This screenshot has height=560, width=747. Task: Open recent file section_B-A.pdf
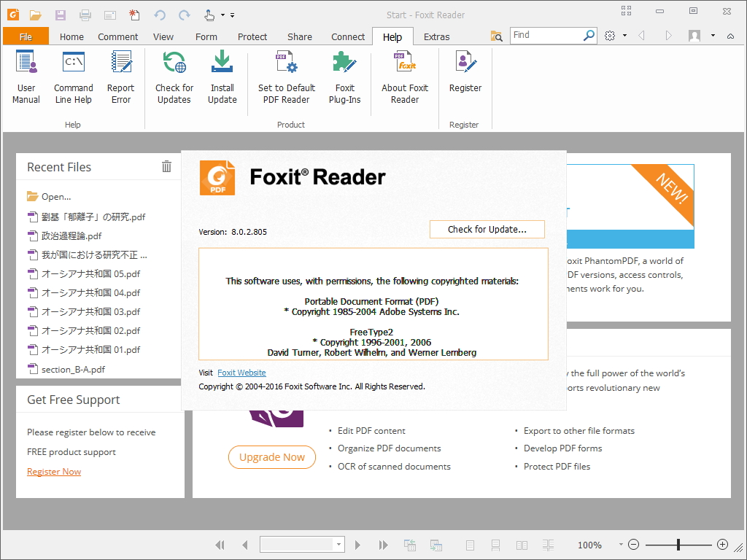click(x=73, y=369)
